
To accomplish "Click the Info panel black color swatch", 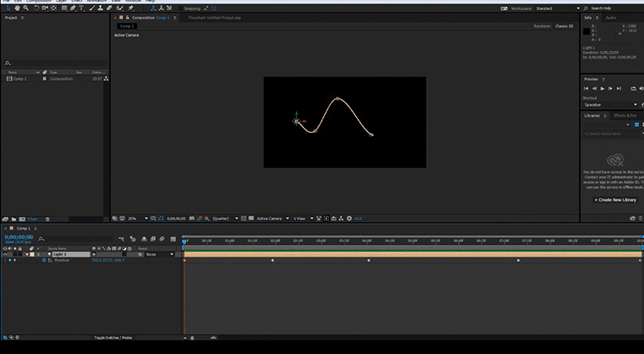I will [x=587, y=32].
